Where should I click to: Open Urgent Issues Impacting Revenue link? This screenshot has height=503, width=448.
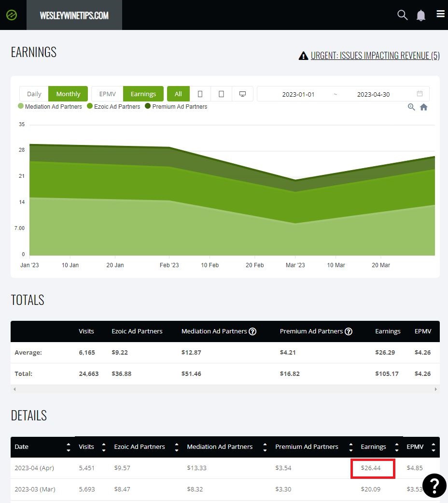(375, 56)
